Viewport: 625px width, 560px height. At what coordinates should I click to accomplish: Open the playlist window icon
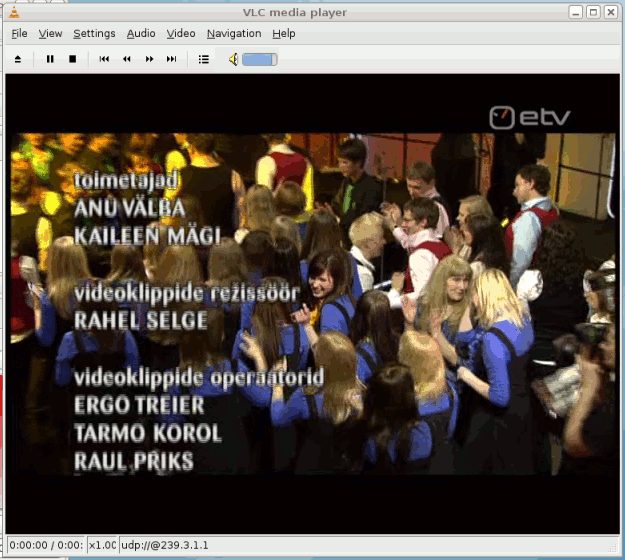pos(204,59)
